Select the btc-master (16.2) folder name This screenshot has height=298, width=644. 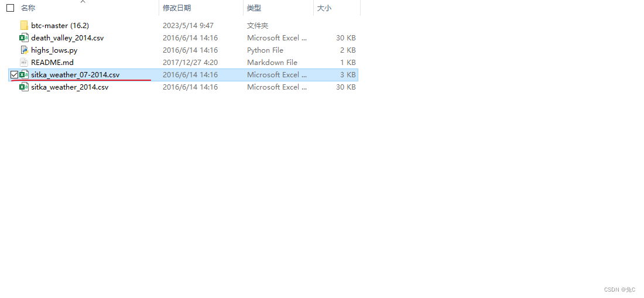tap(60, 25)
